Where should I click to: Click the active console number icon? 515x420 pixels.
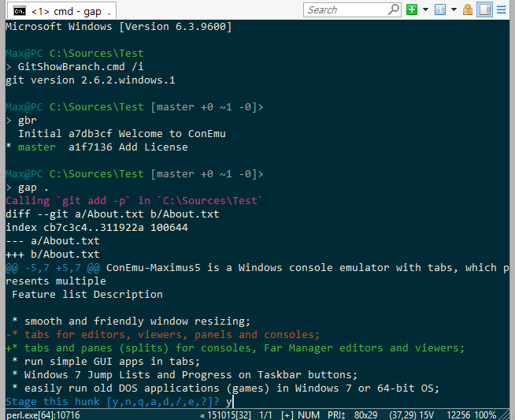(440, 10)
